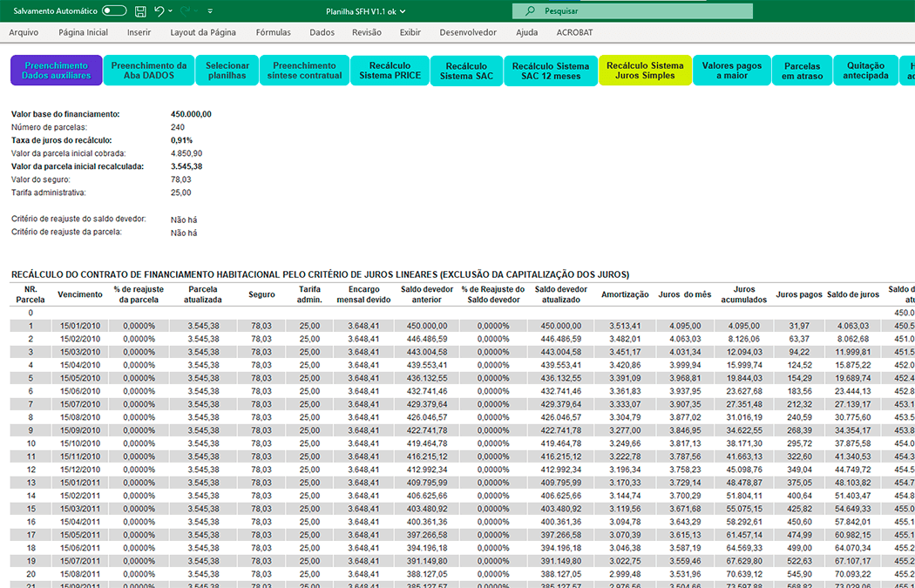This screenshot has height=588, width=915.
Task: Select 'Não há' for saldo devedor criterion
Action: 184,220
